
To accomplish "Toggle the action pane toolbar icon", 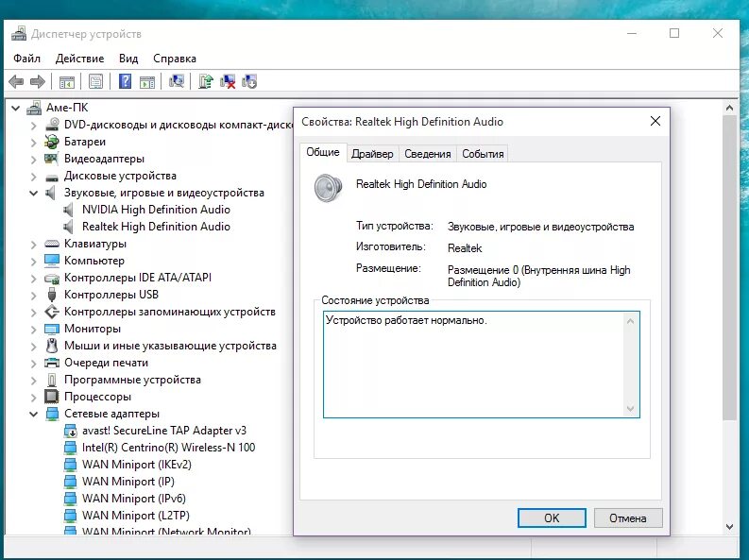I will (x=147, y=81).
